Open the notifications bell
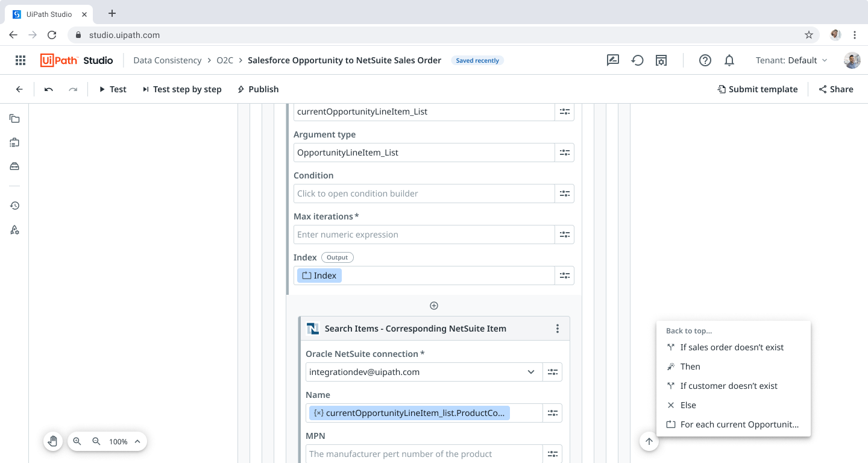Screen dimensions: 868x463 [729, 60]
